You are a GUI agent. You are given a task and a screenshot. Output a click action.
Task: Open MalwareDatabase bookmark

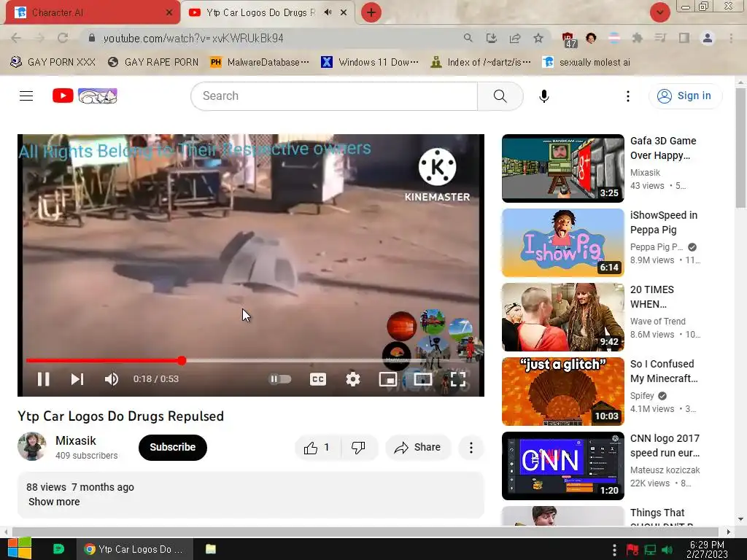(260, 62)
